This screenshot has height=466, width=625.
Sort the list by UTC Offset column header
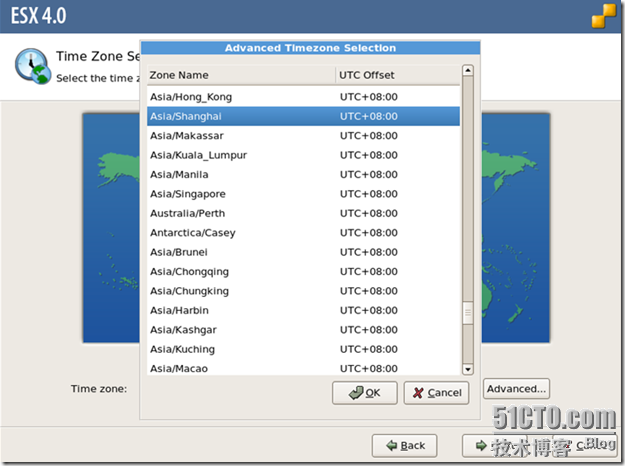397,75
